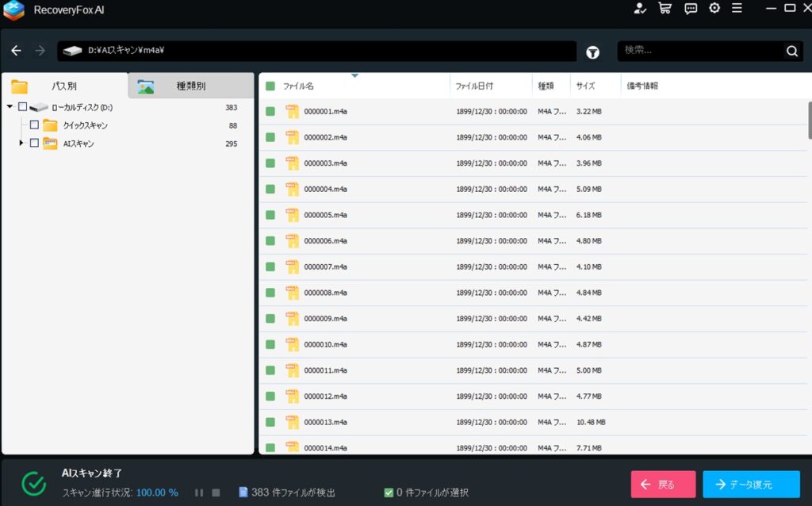Image resolution: width=812 pixels, height=506 pixels.
Task: Open the feedback chat icon
Action: pos(691,9)
